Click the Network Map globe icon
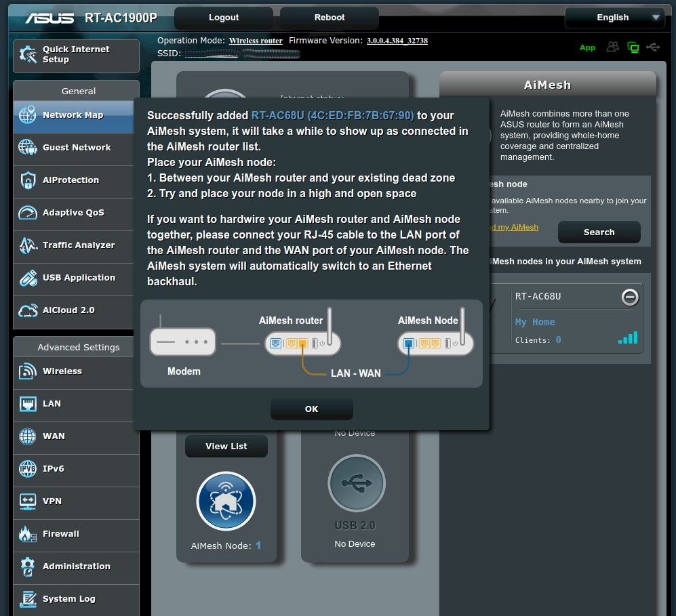676x616 pixels. tap(28, 115)
